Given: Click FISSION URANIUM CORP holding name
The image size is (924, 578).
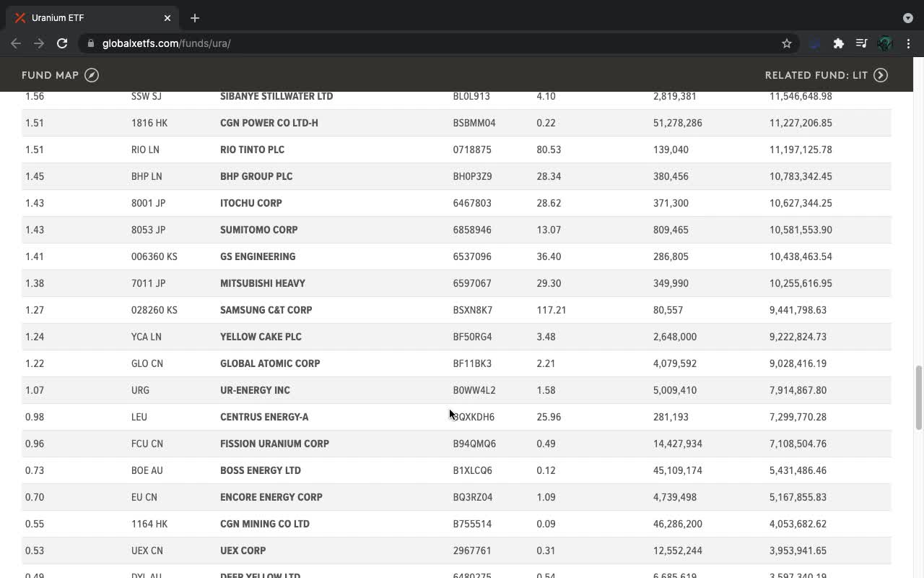Looking at the screenshot, I should point(274,444).
